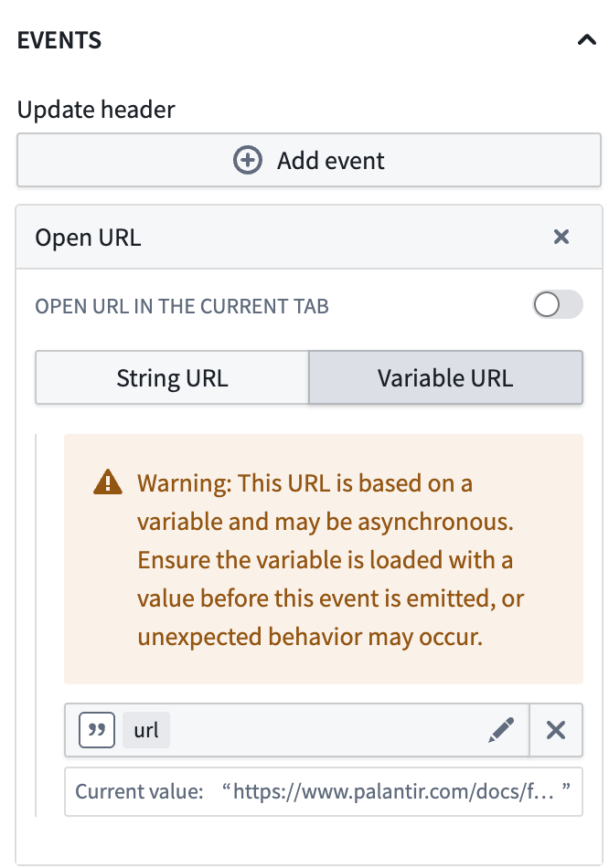
Task: Click the Current value field
Action: pos(325,791)
